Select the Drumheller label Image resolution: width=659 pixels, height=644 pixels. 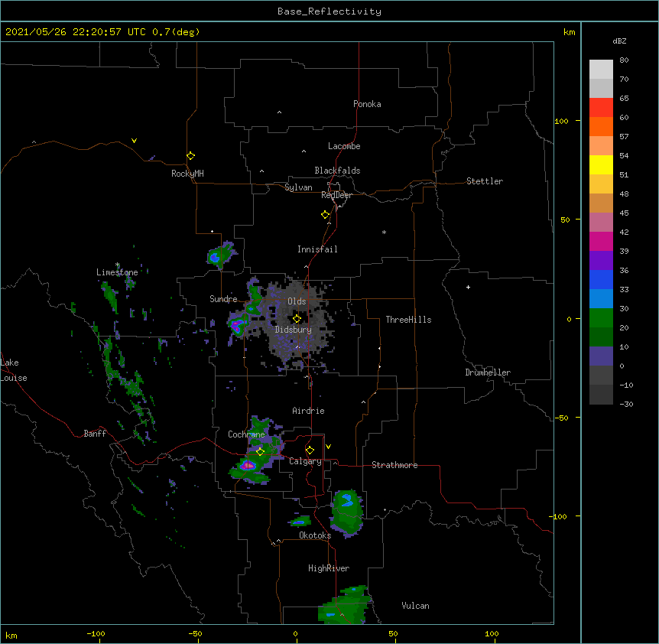click(488, 372)
